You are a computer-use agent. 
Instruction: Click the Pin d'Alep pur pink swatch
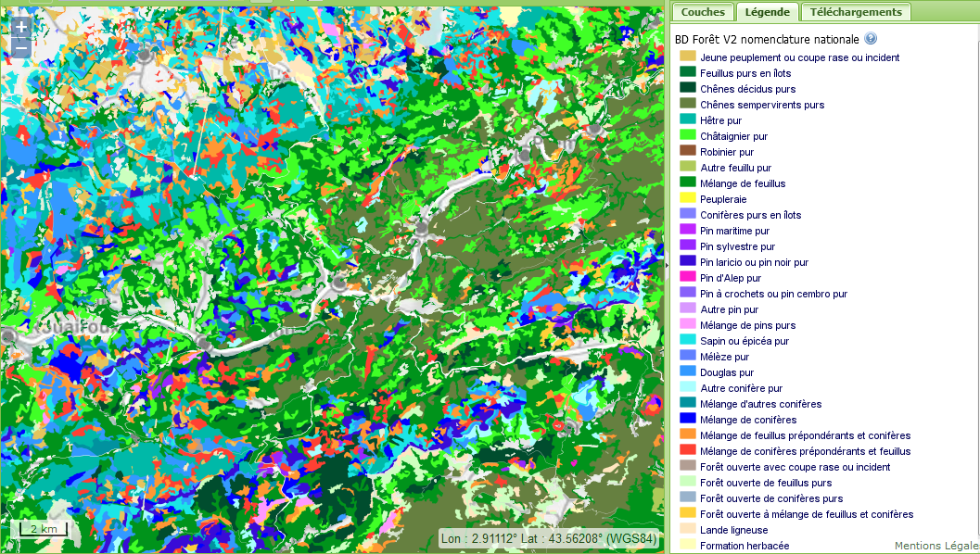click(x=687, y=277)
